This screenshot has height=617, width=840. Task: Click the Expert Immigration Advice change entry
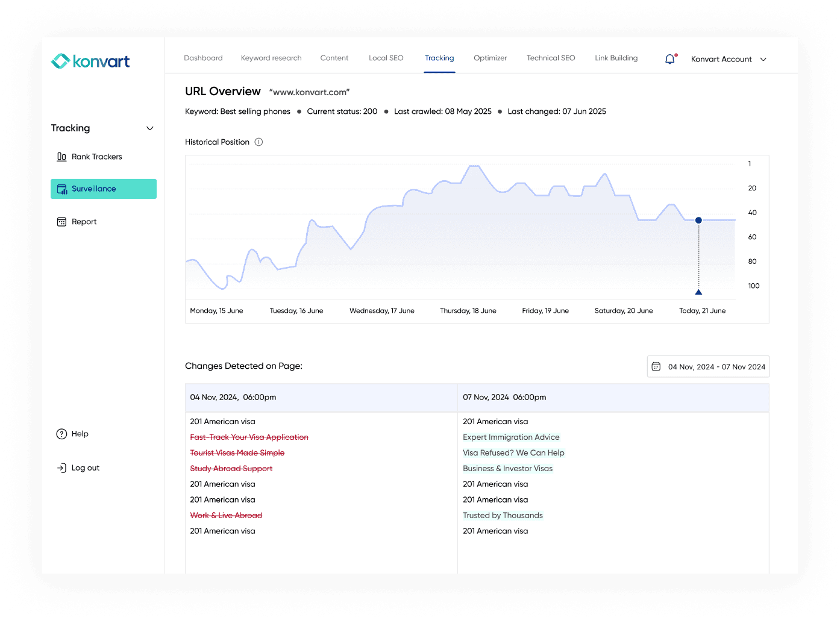511,437
